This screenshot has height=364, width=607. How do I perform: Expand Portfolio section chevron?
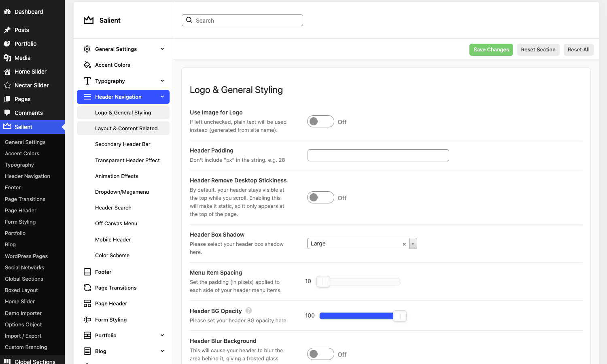coord(162,335)
